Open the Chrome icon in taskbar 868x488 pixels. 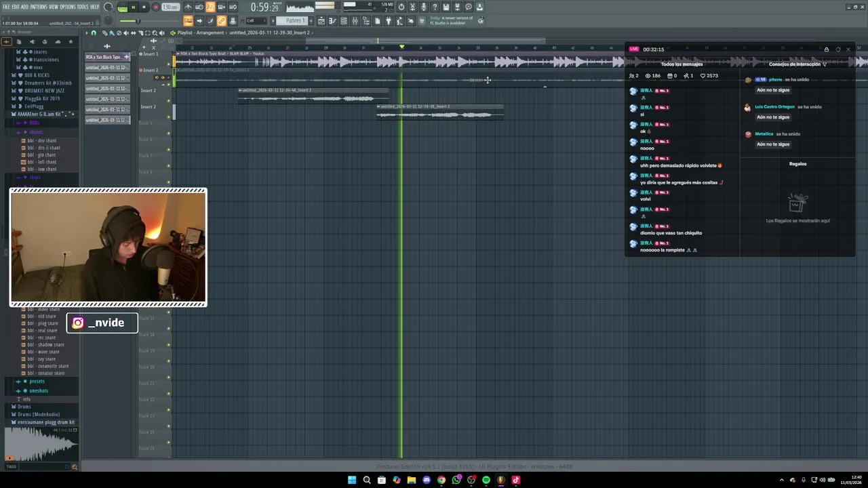pos(441,480)
